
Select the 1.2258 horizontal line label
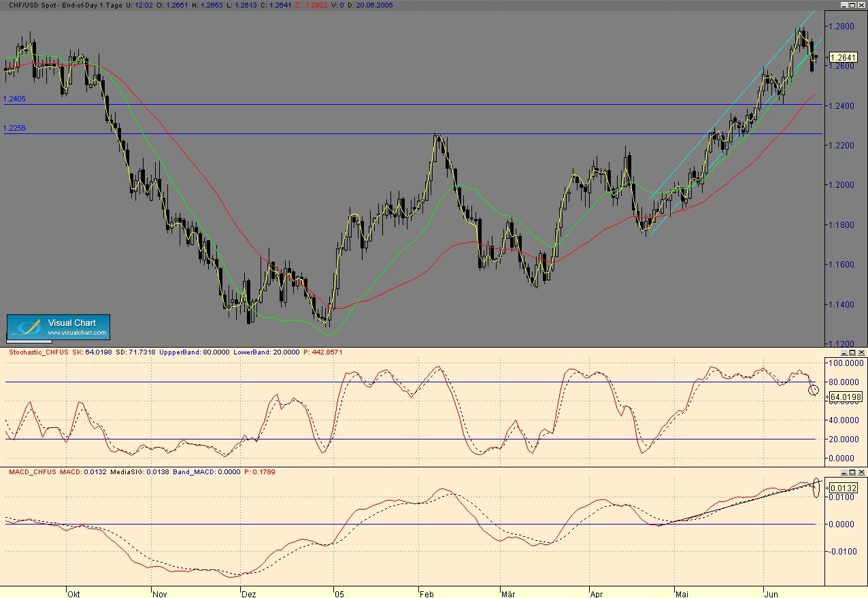(14, 128)
